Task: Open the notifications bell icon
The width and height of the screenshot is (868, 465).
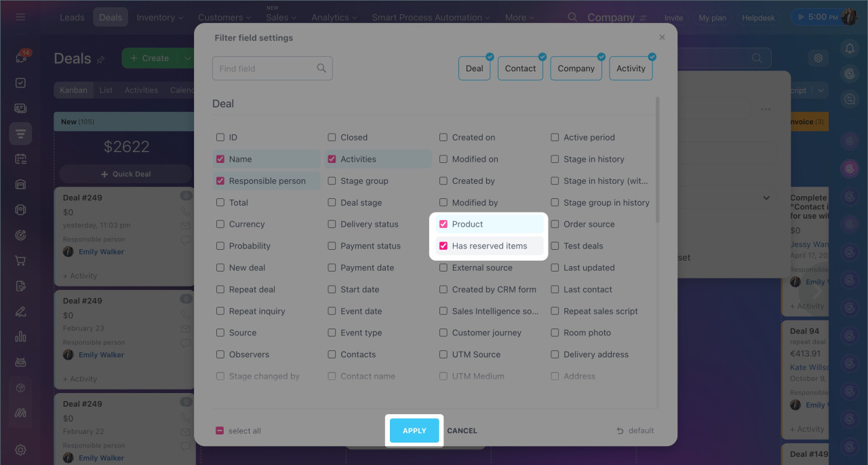Action: 849,48
